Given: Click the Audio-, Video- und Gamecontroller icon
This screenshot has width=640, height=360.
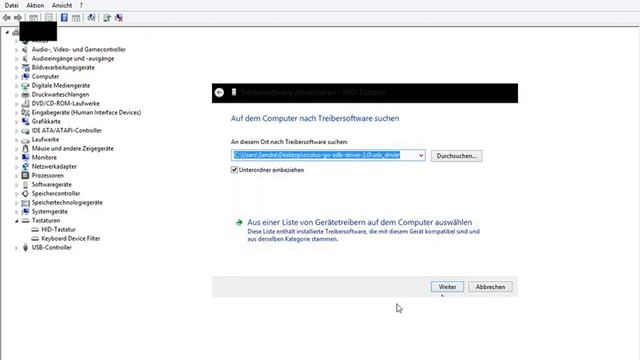Looking at the screenshot, I should click(25, 49).
